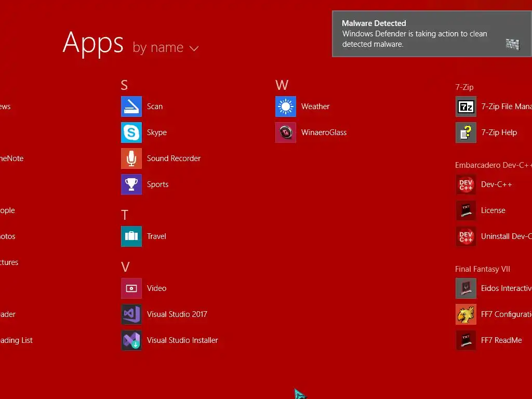Screen dimensions: 532x399
Task: Click the 'Embarcadero Dev-C++' group header
Action: coord(494,165)
